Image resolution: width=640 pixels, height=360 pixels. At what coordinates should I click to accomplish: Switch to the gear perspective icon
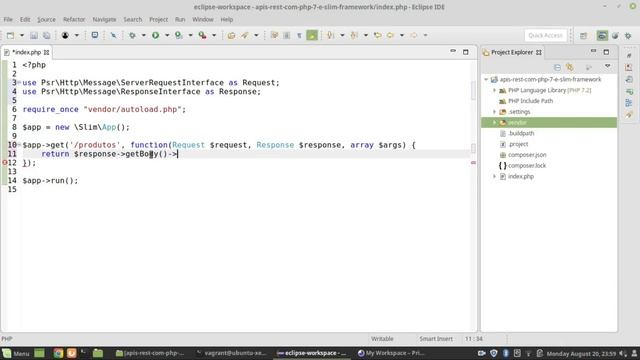(628, 36)
